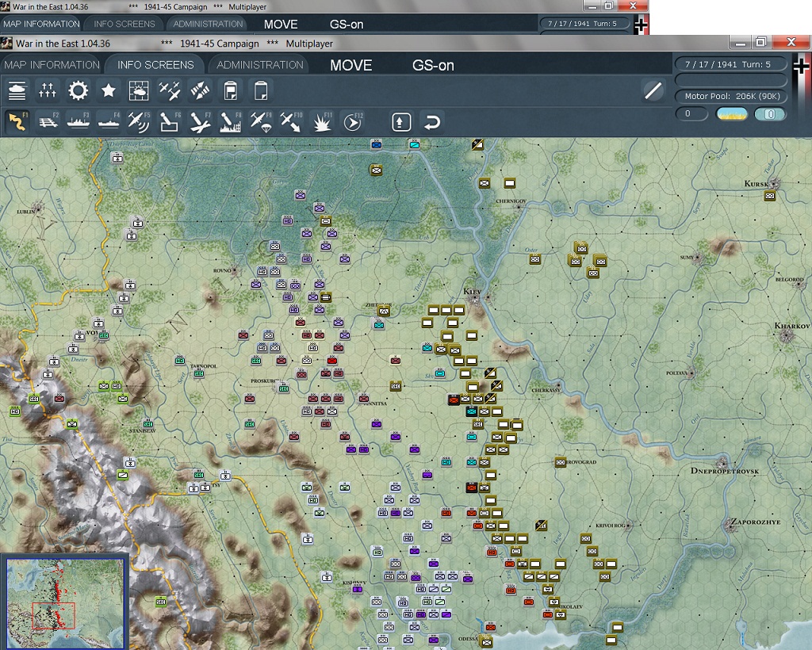Click the Kursk city label
The image size is (812, 650).
(x=756, y=184)
